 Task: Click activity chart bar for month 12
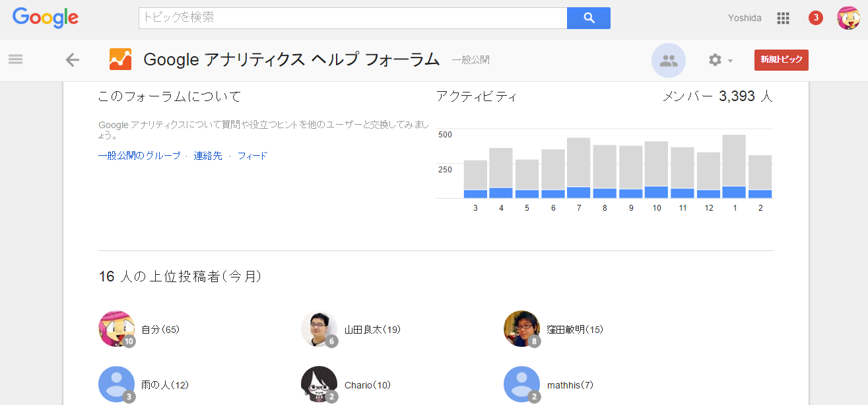click(x=708, y=175)
